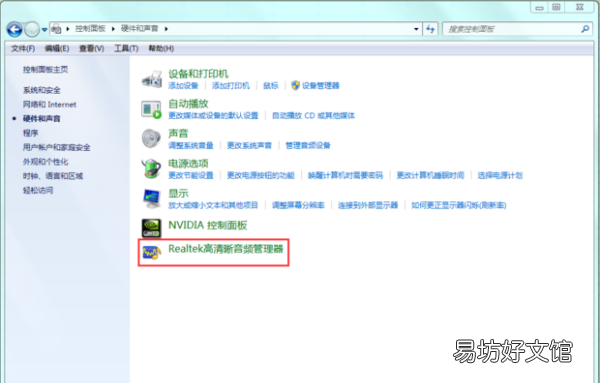Open the 工具(T) menu
The image size is (600, 383).
point(126,49)
